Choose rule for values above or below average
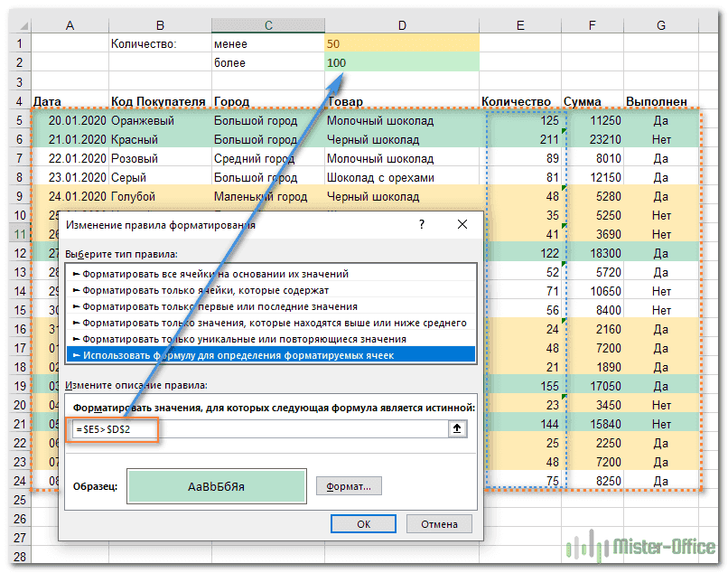728x573 pixels. click(274, 323)
